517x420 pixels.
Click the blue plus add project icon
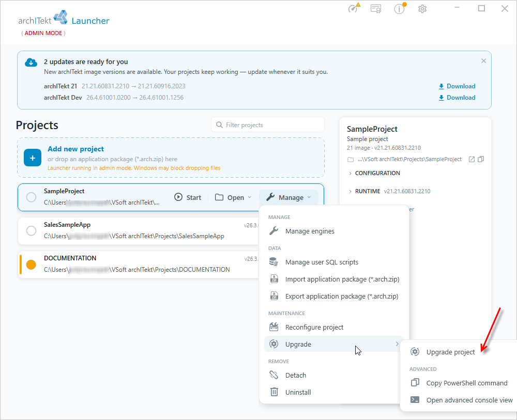coord(32,158)
